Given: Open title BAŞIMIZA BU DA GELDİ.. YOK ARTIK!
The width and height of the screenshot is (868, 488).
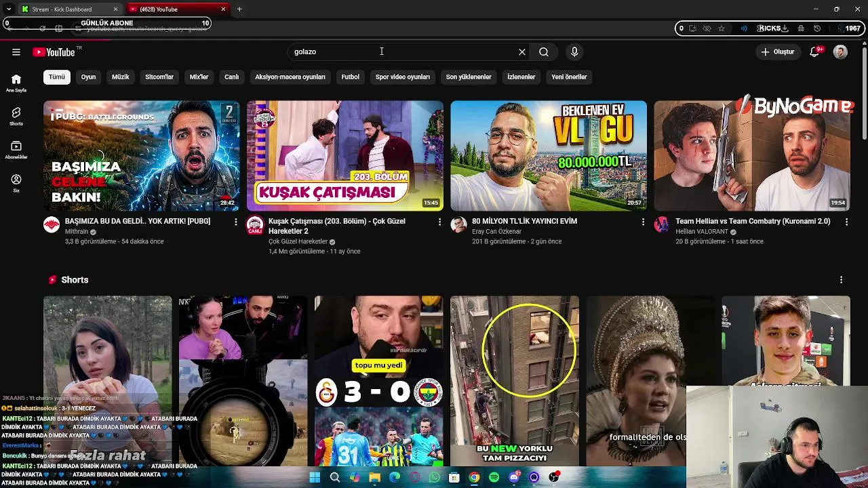Looking at the screenshot, I should (138, 222).
